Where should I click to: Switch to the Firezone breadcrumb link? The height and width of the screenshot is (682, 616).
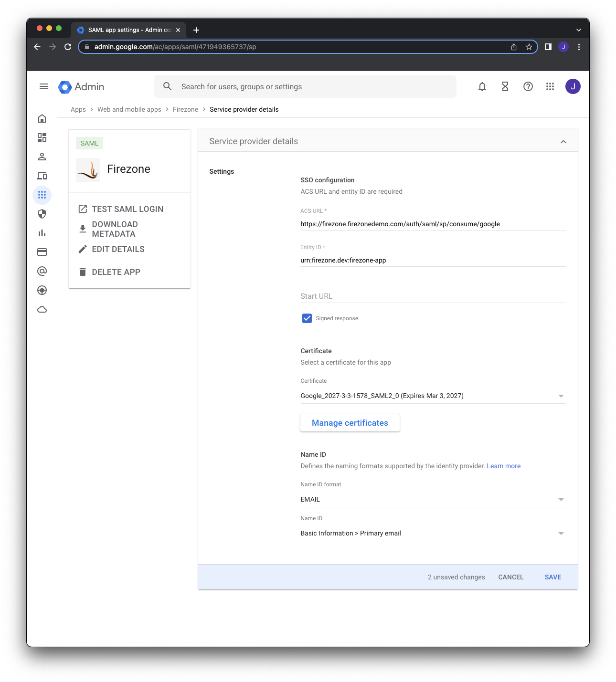coord(185,109)
